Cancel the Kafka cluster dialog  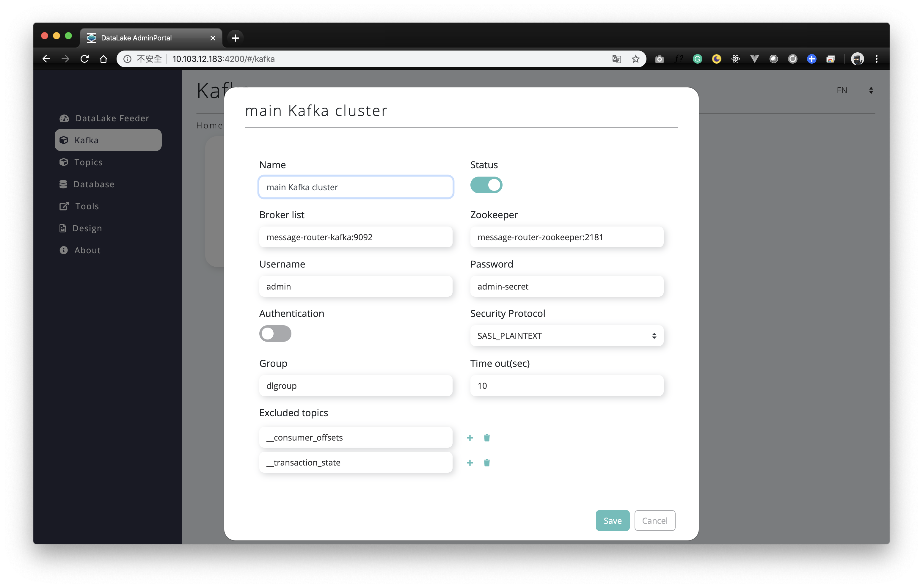tap(655, 521)
